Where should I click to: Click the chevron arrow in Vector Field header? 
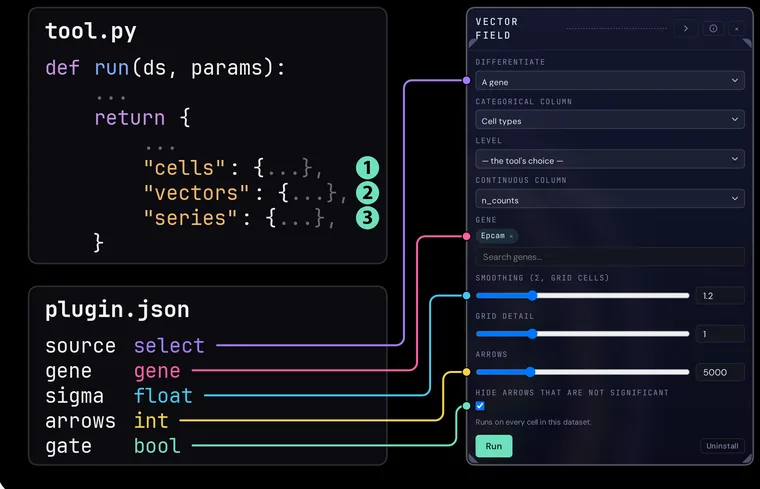pos(685,29)
